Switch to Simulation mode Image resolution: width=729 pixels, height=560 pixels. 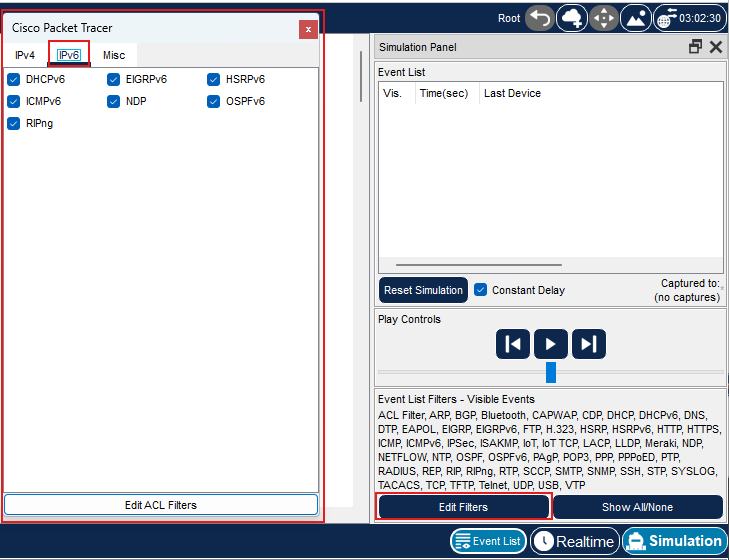(x=675, y=541)
